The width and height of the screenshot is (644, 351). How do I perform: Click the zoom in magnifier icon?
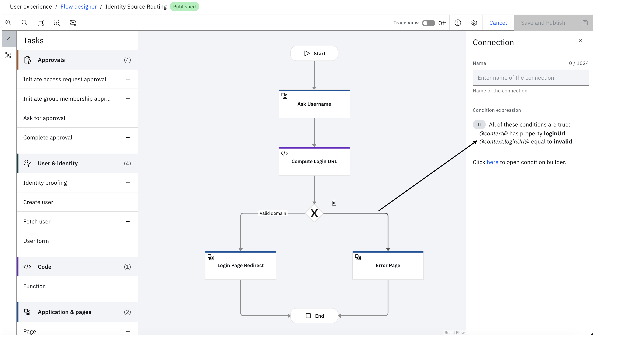[x=8, y=23]
